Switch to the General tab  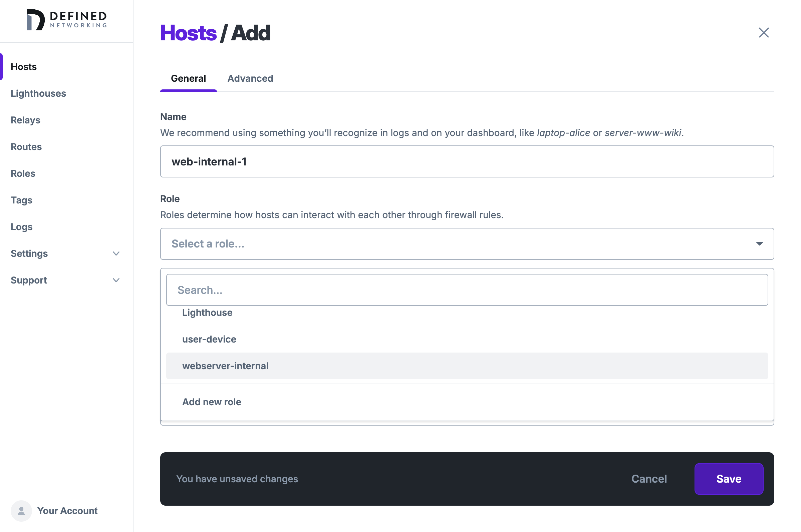pos(188,78)
